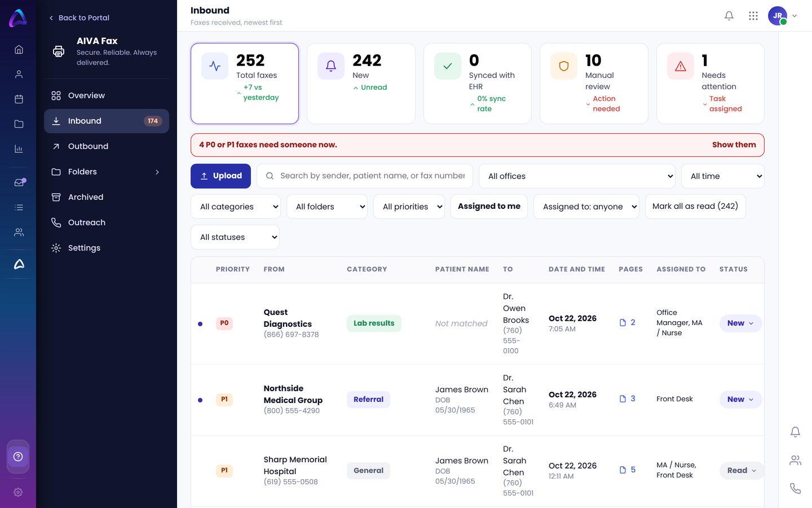
Task: Open Read status dropdown for Sharp Memorial fax
Action: pos(742,471)
